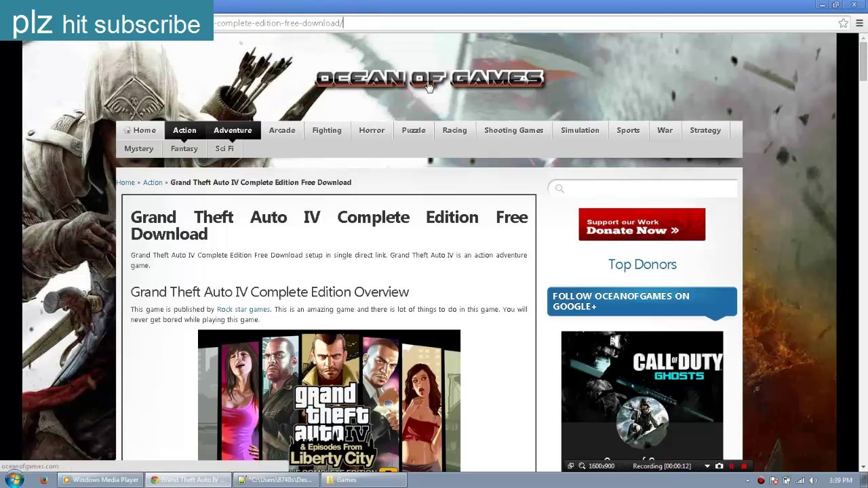The image size is (868, 488).
Task: Click the scrollbar down arrow
Action: [x=863, y=466]
